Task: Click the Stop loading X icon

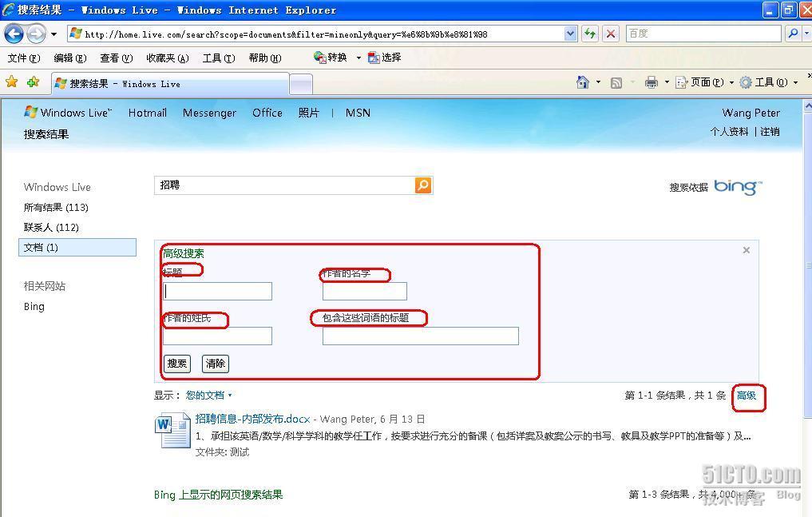Action: tap(611, 34)
